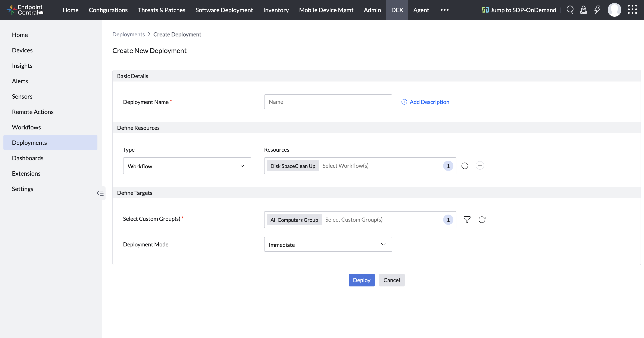
Task: Add another resource using the plus icon
Action: (480, 166)
